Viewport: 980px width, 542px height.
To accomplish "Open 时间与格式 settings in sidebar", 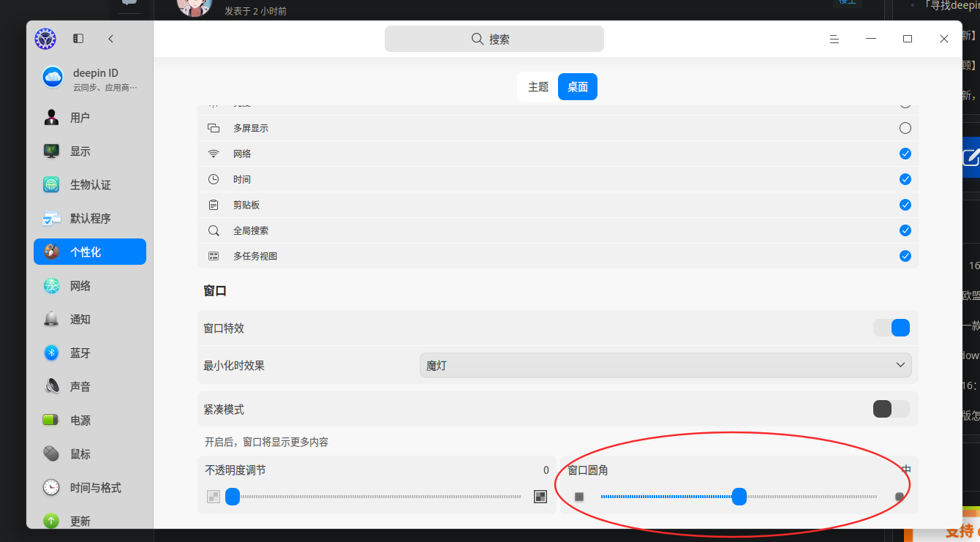I will (x=90, y=488).
